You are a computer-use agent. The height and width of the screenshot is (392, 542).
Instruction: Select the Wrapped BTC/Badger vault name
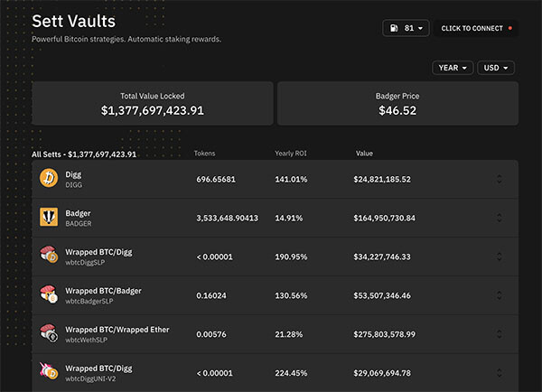(103, 291)
